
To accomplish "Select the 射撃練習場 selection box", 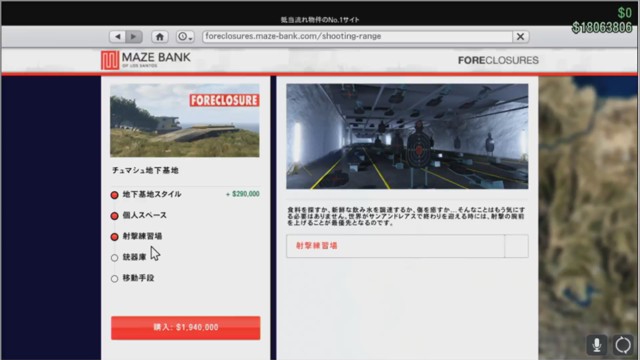I will pyautogui.click(x=396, y=246).
